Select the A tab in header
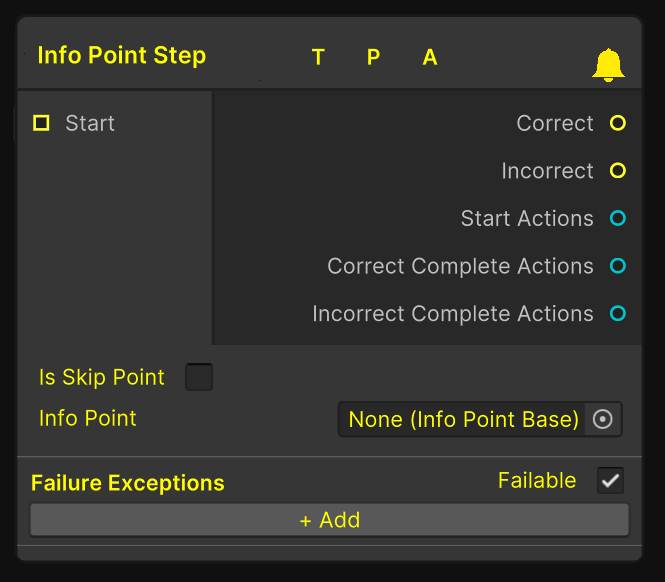 430,57
